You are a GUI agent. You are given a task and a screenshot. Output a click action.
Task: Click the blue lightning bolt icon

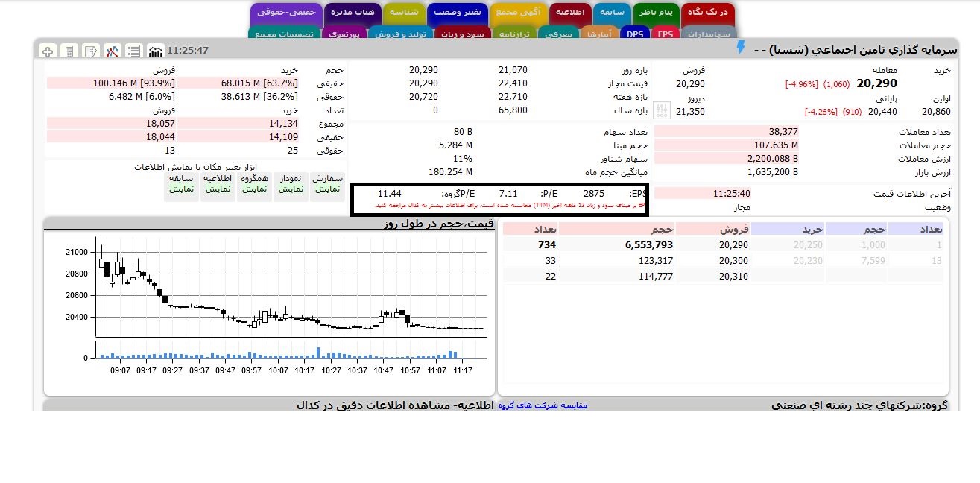tap(740, 48)
